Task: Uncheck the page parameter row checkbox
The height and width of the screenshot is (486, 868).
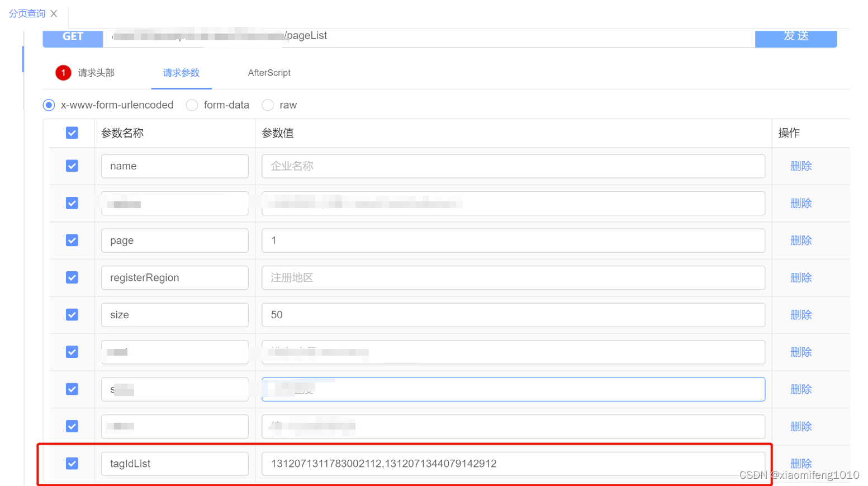Action: (72, 240)
